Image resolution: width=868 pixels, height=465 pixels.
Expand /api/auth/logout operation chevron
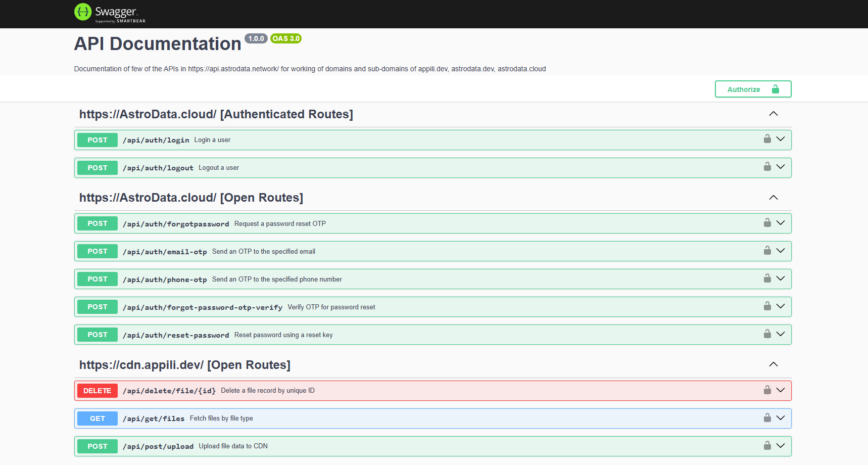pos(781,167)
